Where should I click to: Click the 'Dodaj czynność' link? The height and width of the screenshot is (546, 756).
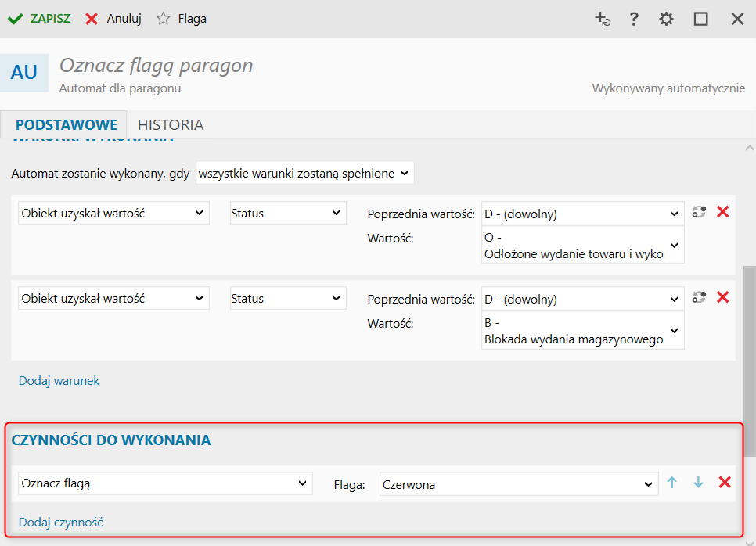(x=61, y=523)
